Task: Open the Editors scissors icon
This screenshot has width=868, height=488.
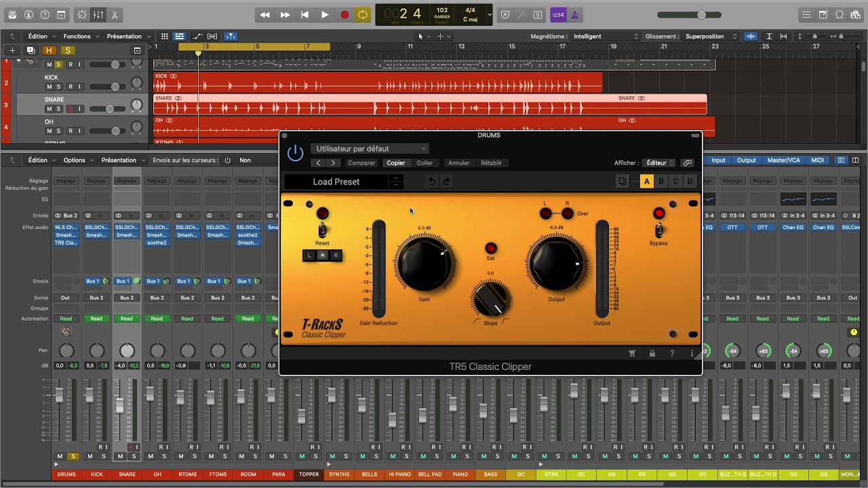Action: coord(115,15)
